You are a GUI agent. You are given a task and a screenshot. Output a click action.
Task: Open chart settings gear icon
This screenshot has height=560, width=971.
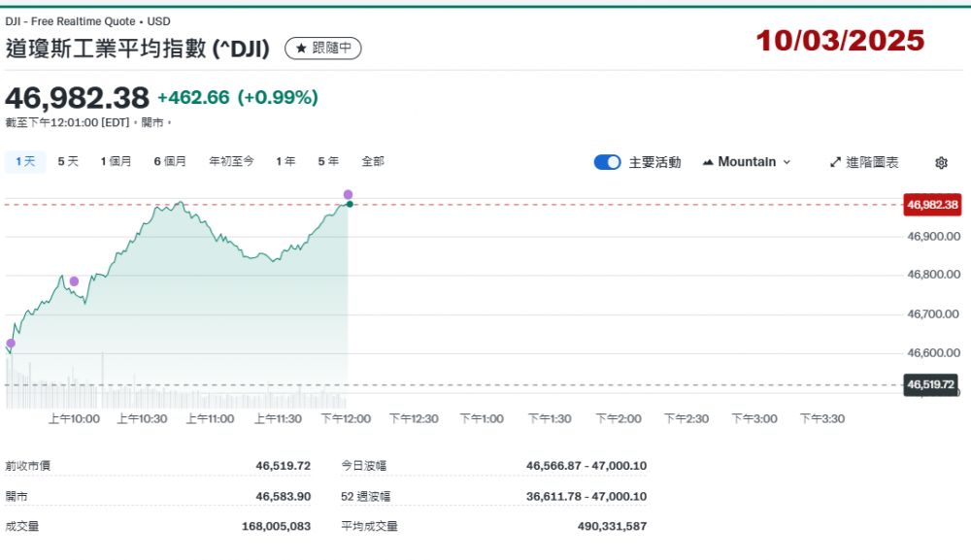point(940,163)
